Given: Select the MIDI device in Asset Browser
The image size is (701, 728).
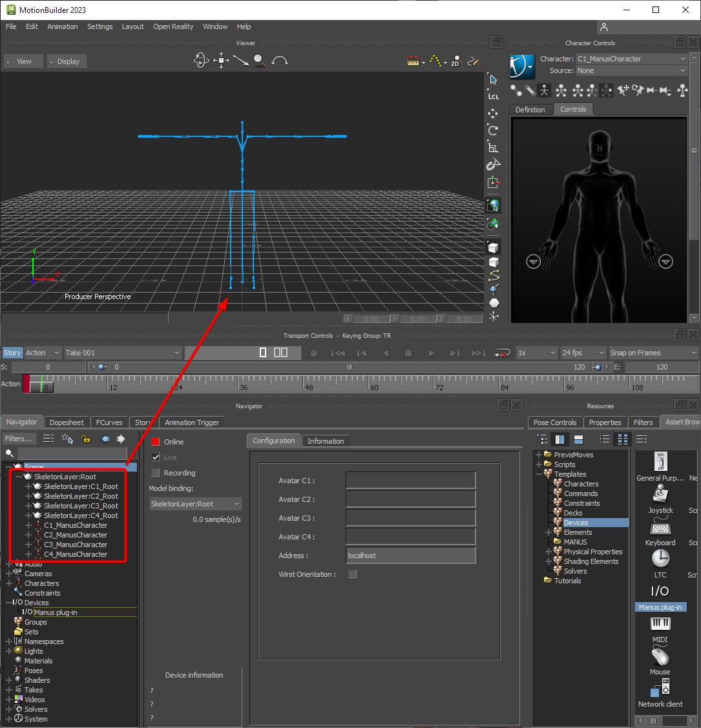Looking at the screenshot, I should click(660, 624).
